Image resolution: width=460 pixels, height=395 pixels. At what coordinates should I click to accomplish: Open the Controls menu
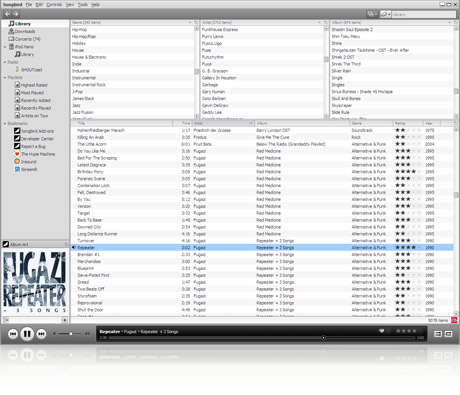[54, 5]
